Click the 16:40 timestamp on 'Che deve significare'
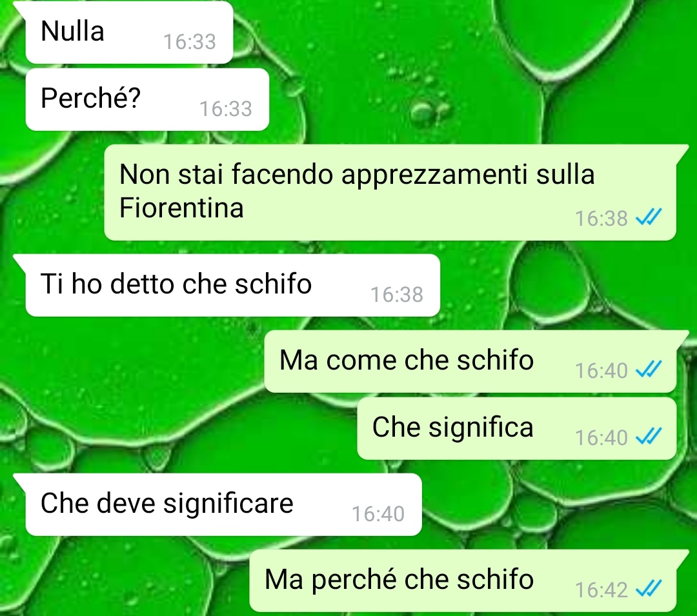Image resolution: width=697 pixels, height=616 pixels. (378, 514)
